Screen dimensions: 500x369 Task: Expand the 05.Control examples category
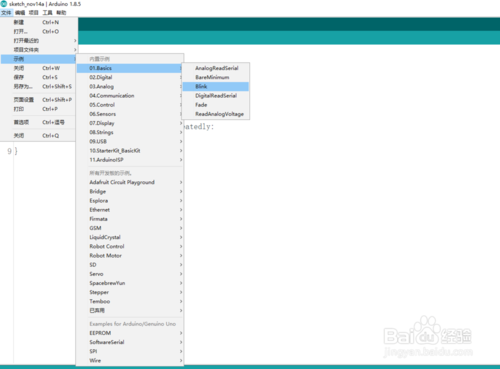point(130,105)
